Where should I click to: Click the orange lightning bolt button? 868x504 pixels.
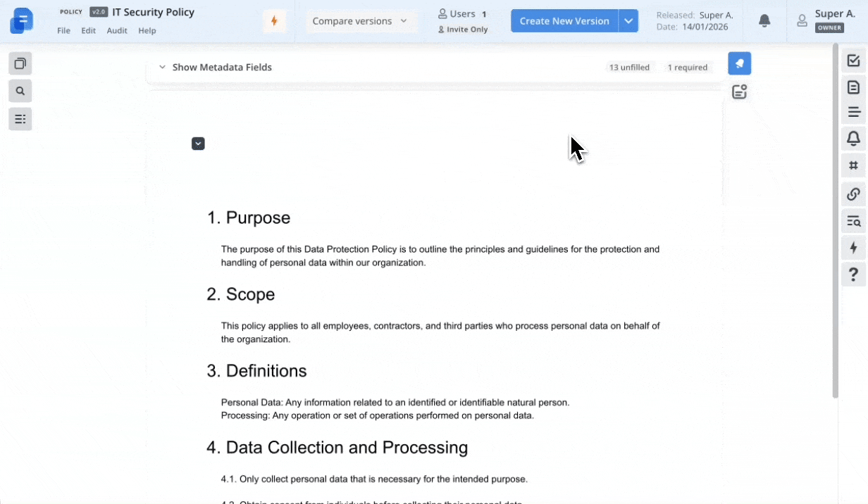[274, 21]
